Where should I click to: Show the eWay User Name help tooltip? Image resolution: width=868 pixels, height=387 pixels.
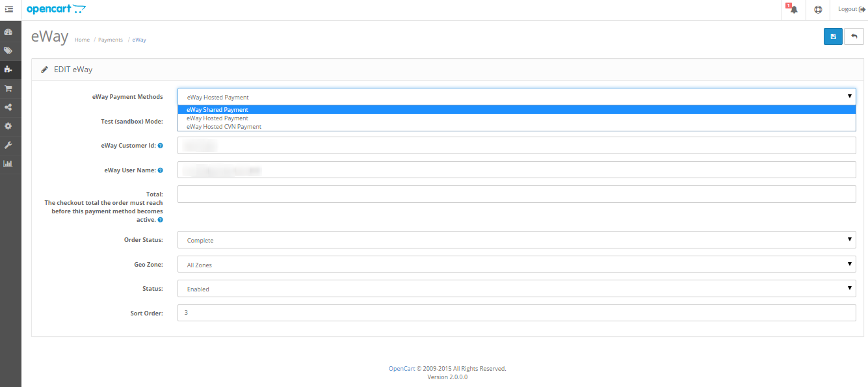(x=161, y=170)
